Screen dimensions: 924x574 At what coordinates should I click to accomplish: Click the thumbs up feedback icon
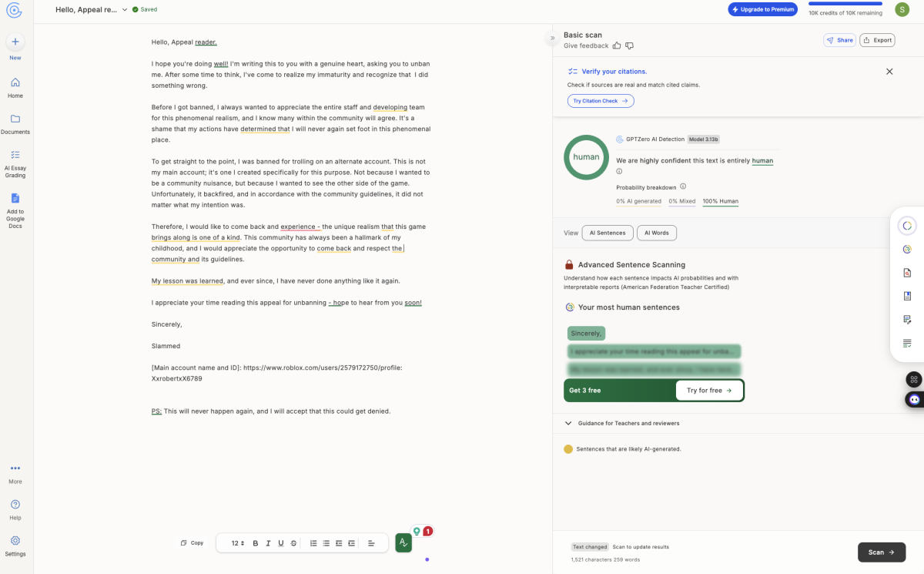click(x=617, y=46)
